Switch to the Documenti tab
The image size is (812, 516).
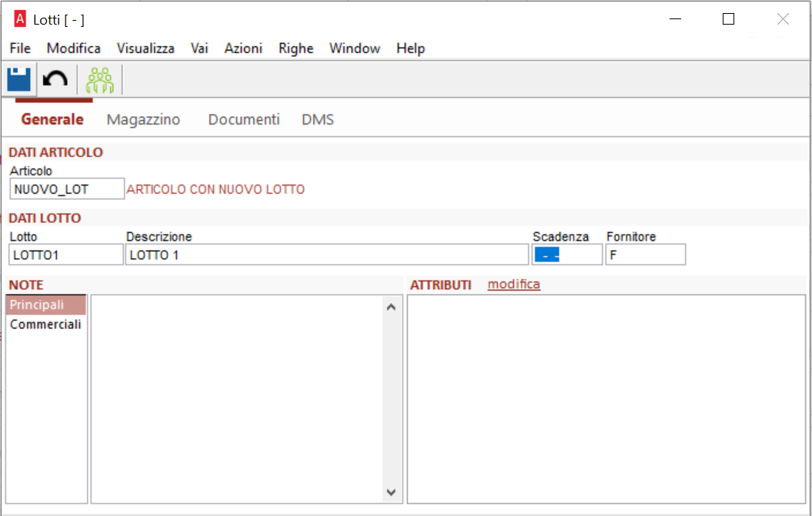click(x=244, y=119)
